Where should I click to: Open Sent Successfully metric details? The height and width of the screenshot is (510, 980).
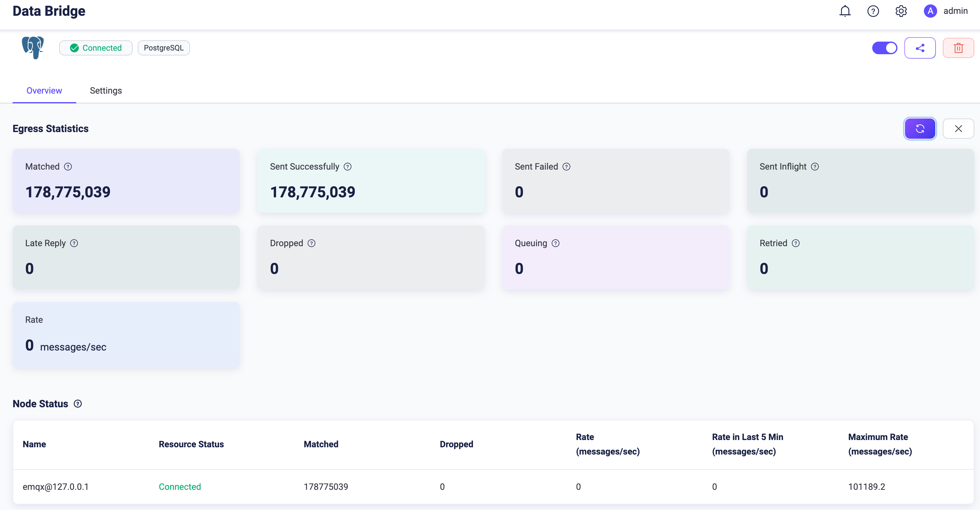click(348, 166)
